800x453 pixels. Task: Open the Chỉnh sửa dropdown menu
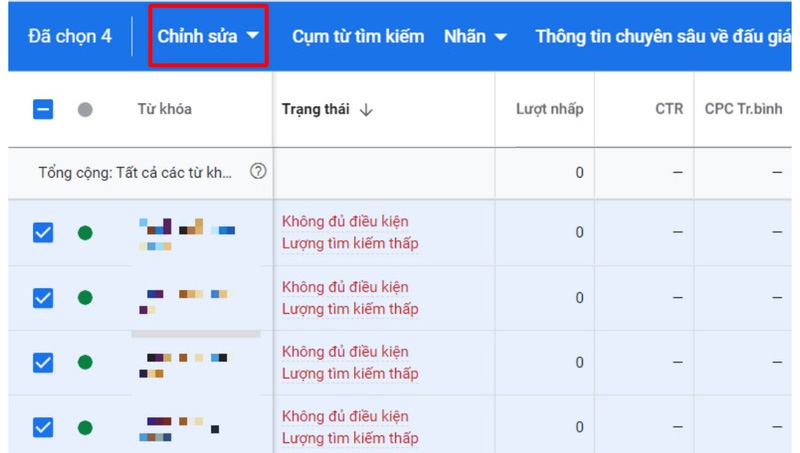pos(208,36)
